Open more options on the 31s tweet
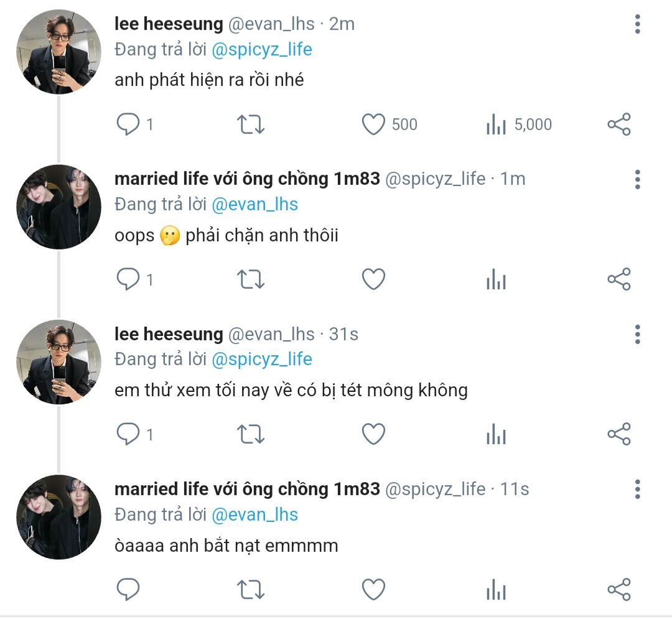Viewport: 672px width, 619px height. tap(637, 334)
